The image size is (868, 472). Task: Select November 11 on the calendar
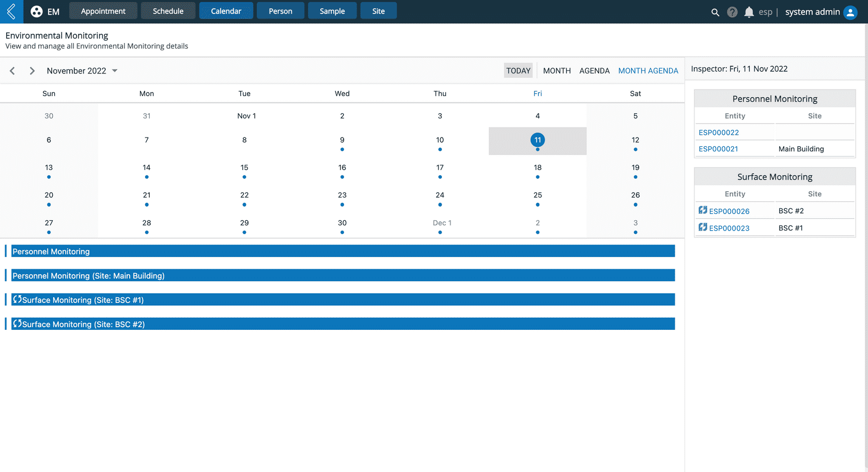pyautogui.click(x=537, y=140)
